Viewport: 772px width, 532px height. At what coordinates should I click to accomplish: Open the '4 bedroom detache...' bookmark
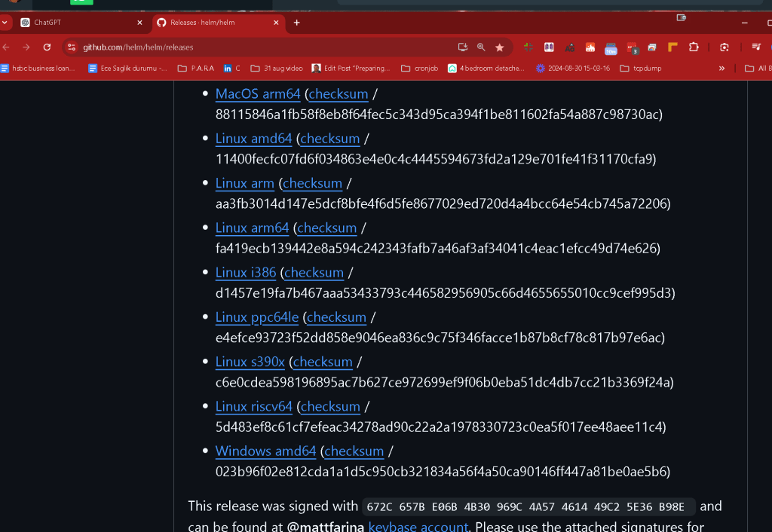pyautogui.click(x=486, y=69)
